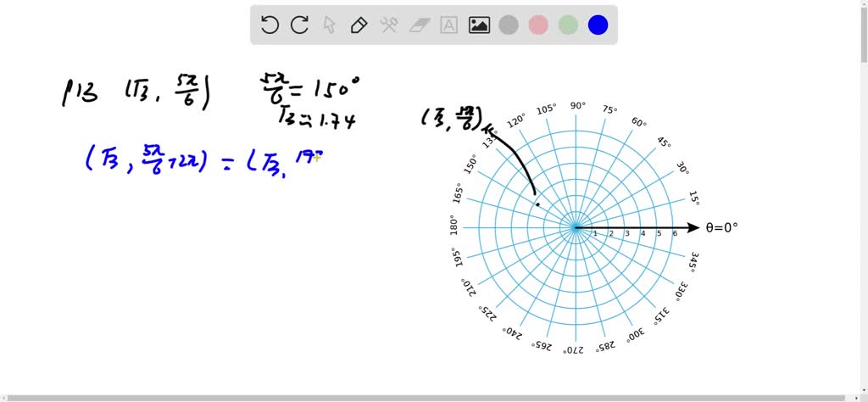Pick the blue color swatch
868x402 pixels.
pyautogui.click(x=598, y=25)
